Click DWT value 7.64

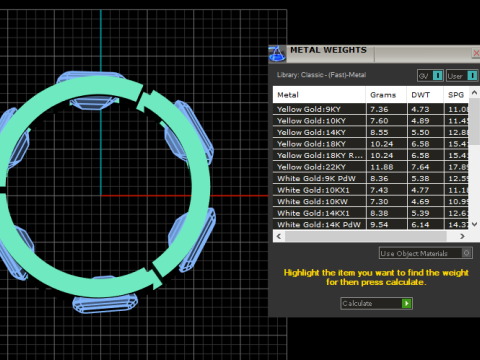(420, 167)
